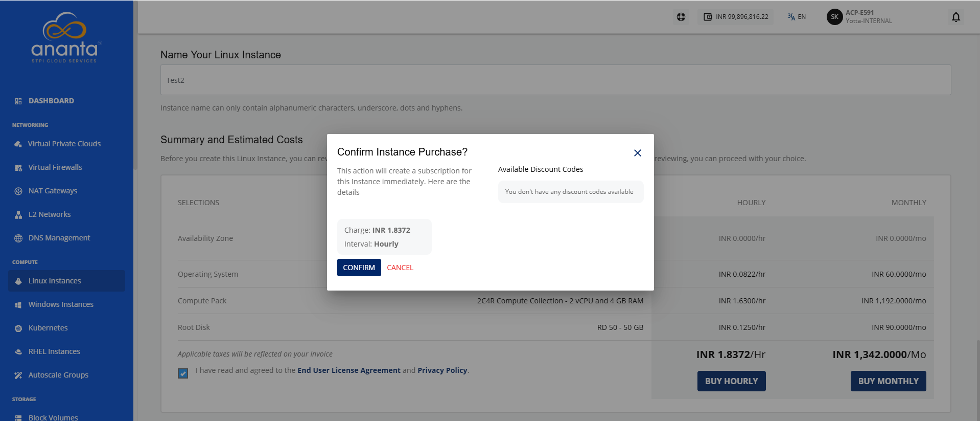980x421 pixels.
Task: Click the L2 Networks icon
Action: click(x=18, y=215)
